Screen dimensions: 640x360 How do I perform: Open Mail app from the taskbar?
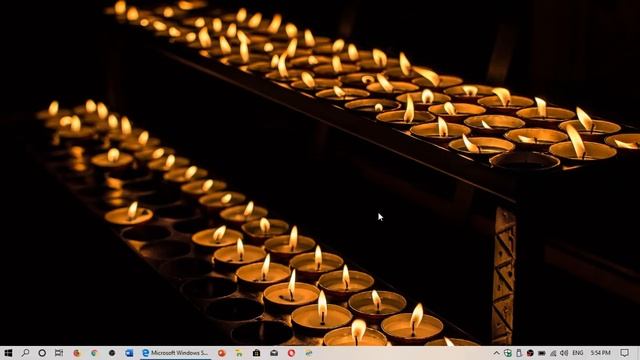click(274, 353)
